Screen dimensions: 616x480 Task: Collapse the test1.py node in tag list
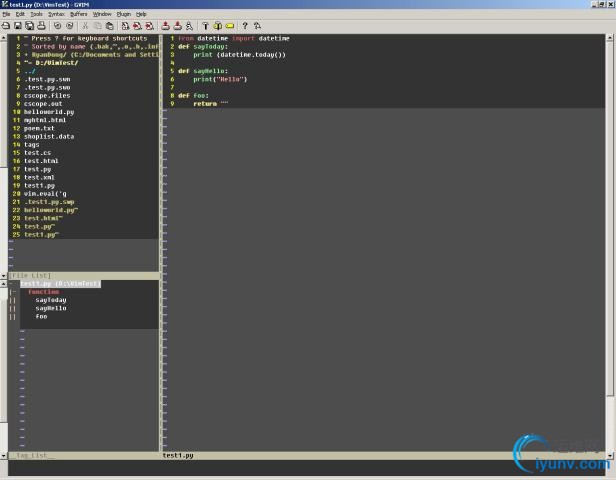point(13,284)
